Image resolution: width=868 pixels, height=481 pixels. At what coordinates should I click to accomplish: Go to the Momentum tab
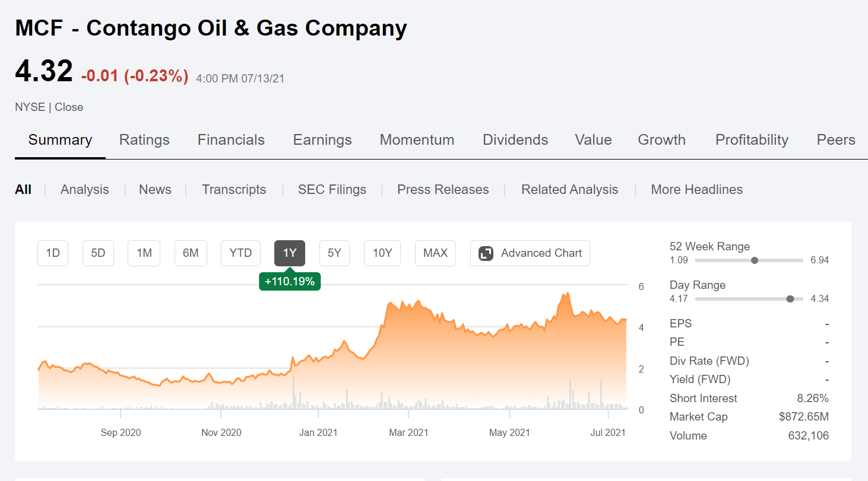pos(417,140)
